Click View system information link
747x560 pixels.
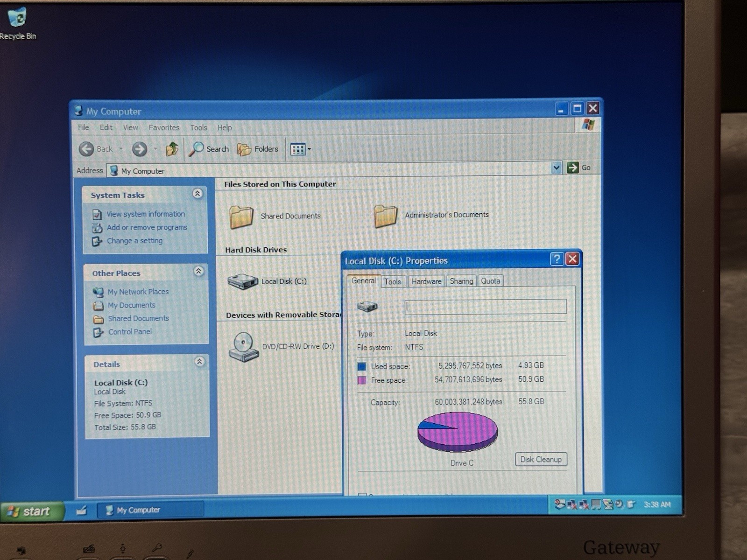pyautogui.click(x=146, y=214)
